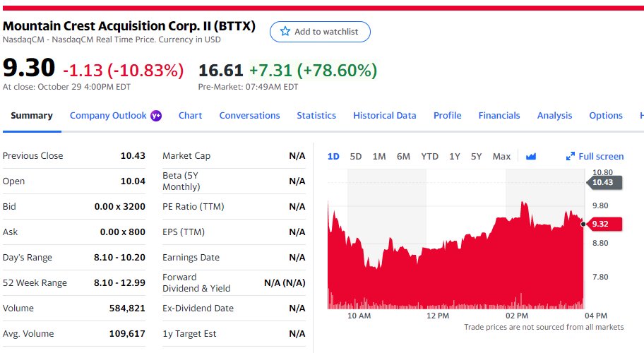Select the 1D chart range
The height and width of the screenshot is (353, 644).
[333, 157]
